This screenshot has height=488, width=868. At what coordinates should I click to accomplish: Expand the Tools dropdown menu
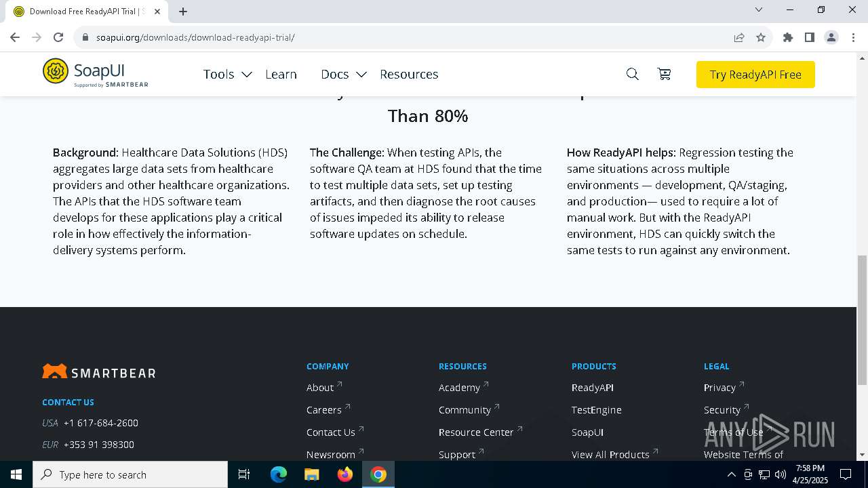(x=227, y=74)
